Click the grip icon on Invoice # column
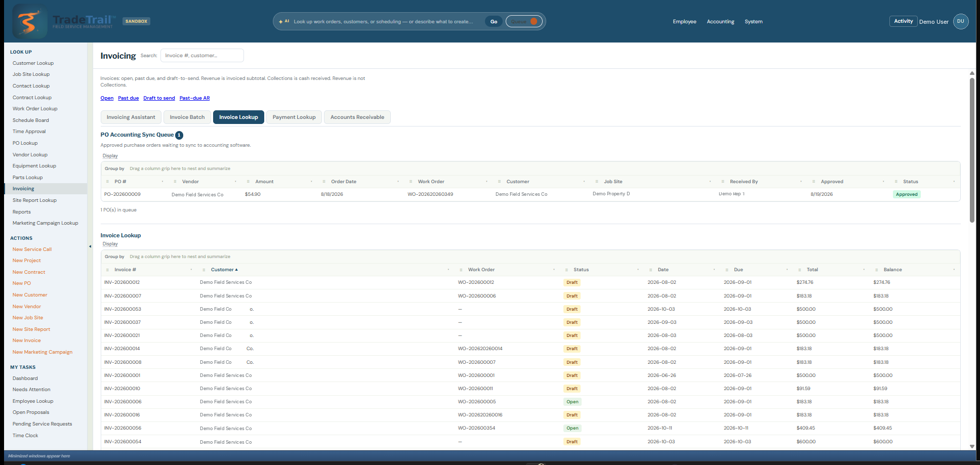The height and width of the screenshot is (465, 980). point(107,270)
